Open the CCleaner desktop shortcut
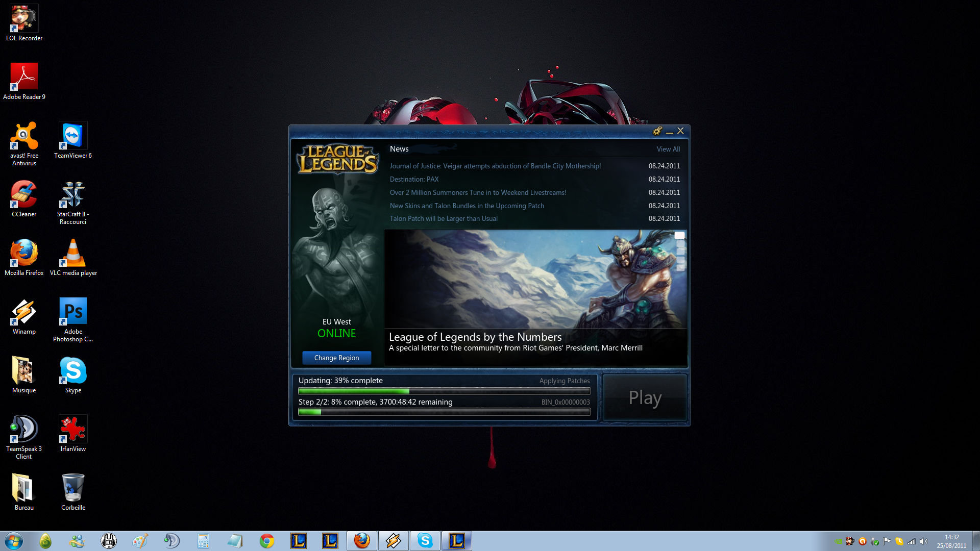The height and width of the screenshot is (551, 980). click(x=24, y=199)
